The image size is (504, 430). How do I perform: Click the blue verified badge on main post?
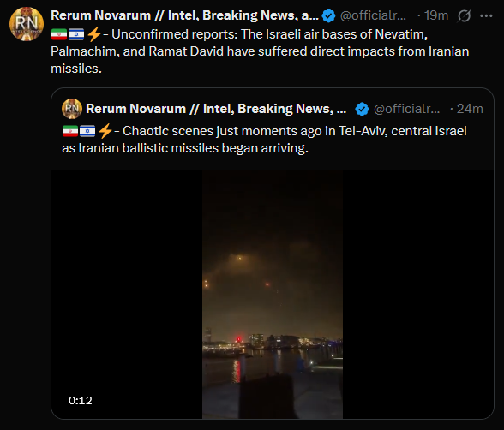pos(328,15)
